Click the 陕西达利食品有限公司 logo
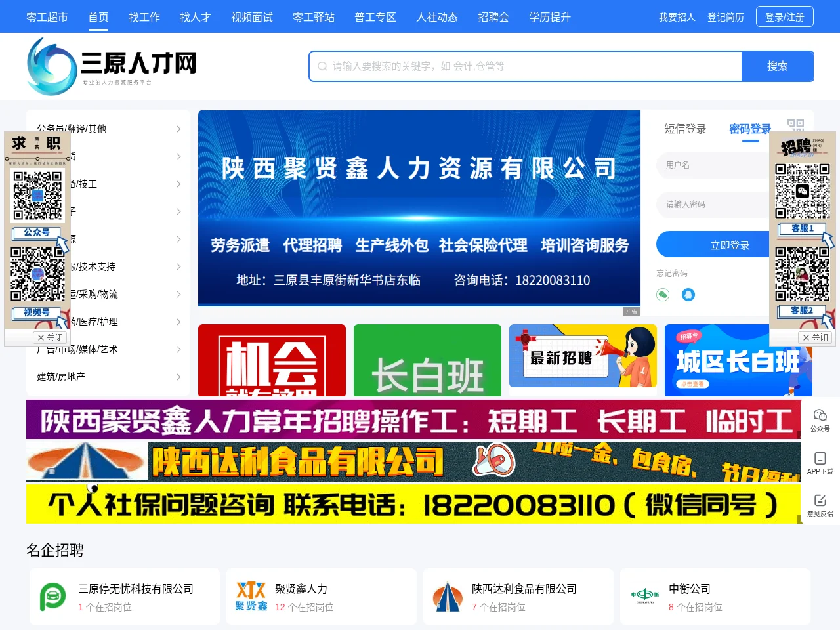The image size is (840, 630). coord(448,597)
